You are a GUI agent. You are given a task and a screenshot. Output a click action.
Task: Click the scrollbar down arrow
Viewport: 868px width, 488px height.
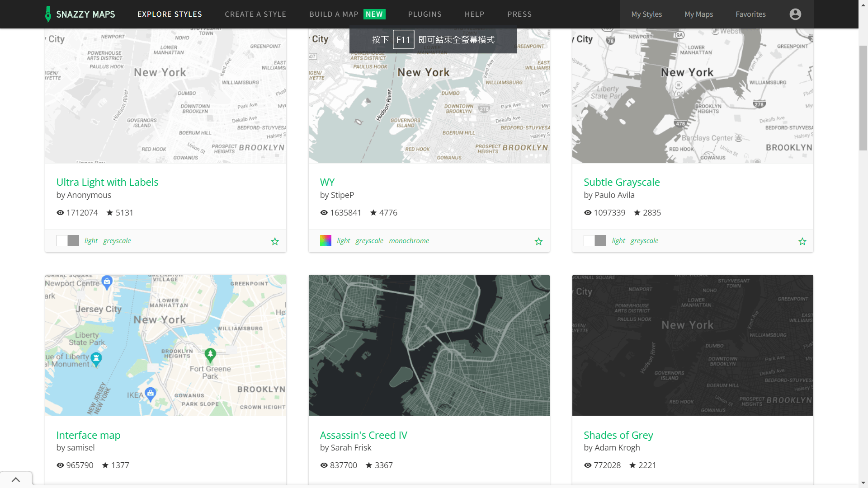(x=863, y=483)
